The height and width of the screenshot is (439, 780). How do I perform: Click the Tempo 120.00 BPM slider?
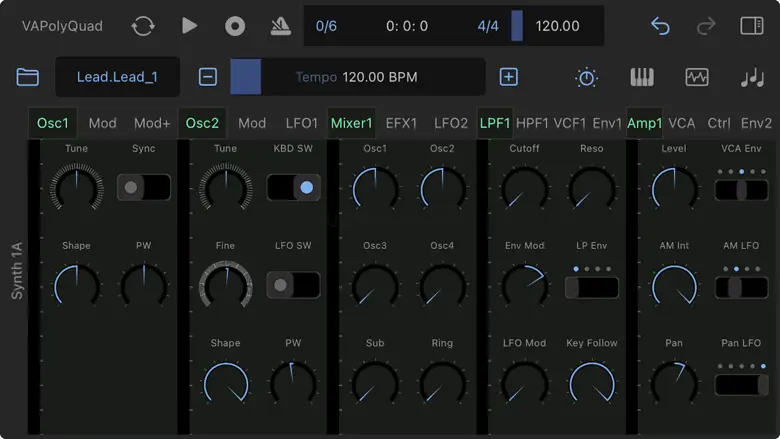[x=358, y=77]
